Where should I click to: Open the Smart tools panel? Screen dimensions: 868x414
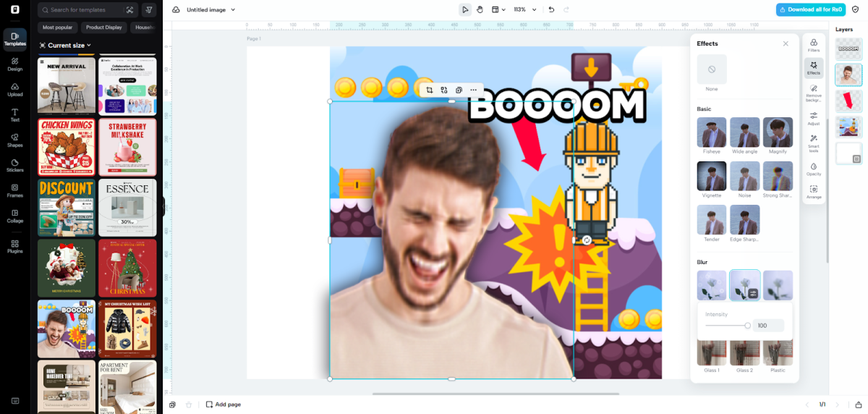tap(814, 143)
